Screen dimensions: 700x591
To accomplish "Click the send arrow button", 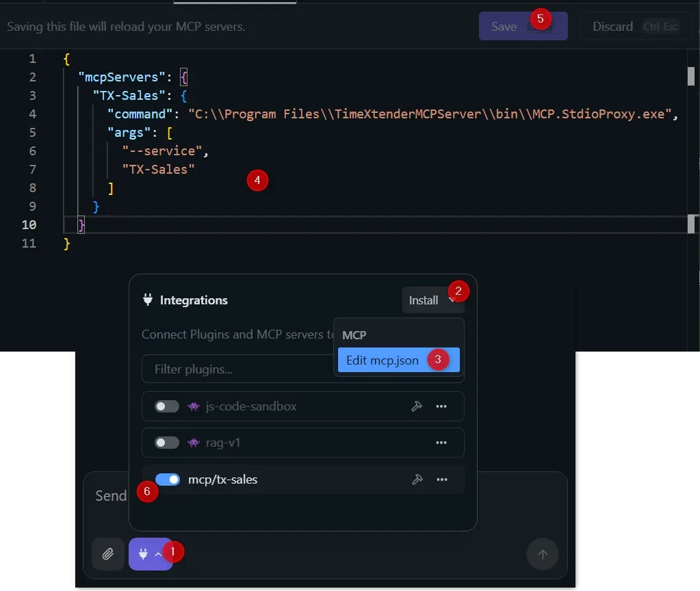I will pyautogui.click(x=543, y=554).
